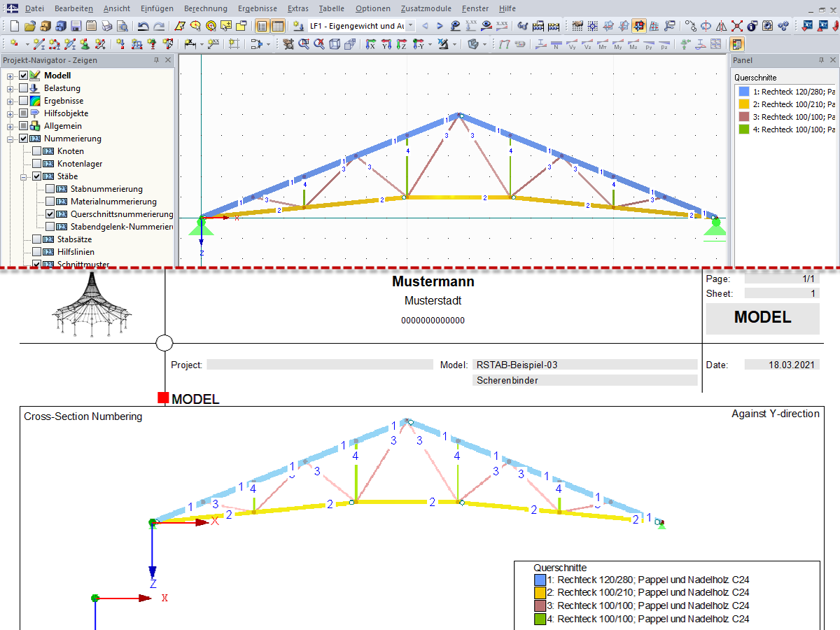Open the dimension tool dropdown arrow
Image resolution: width=840 pixels, height=630 pixels.
[x=202, y=44]
